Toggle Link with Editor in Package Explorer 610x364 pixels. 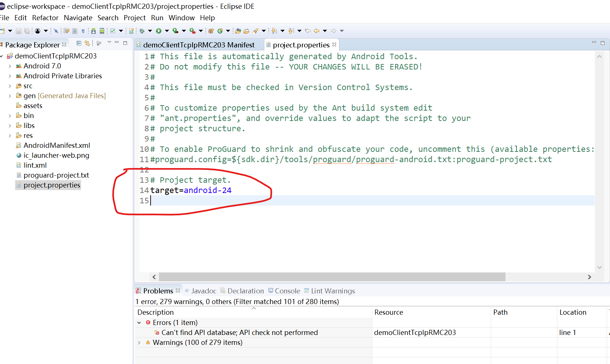[x=87, y=43]
